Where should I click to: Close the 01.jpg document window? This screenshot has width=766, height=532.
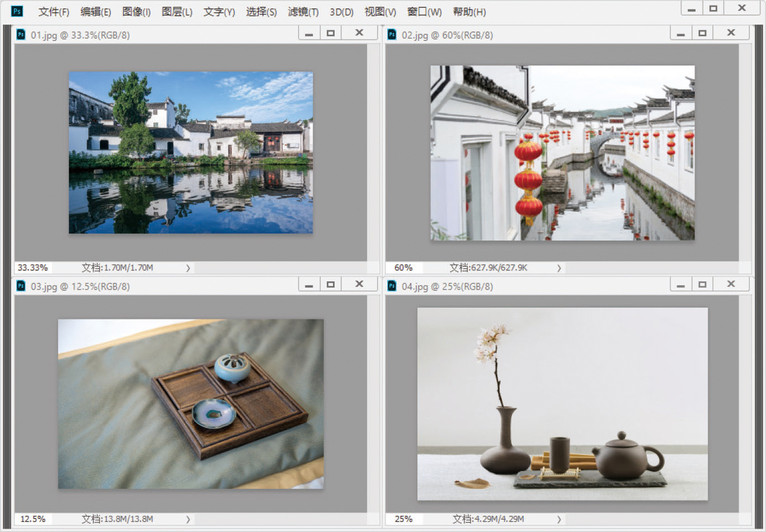point(359,33)
